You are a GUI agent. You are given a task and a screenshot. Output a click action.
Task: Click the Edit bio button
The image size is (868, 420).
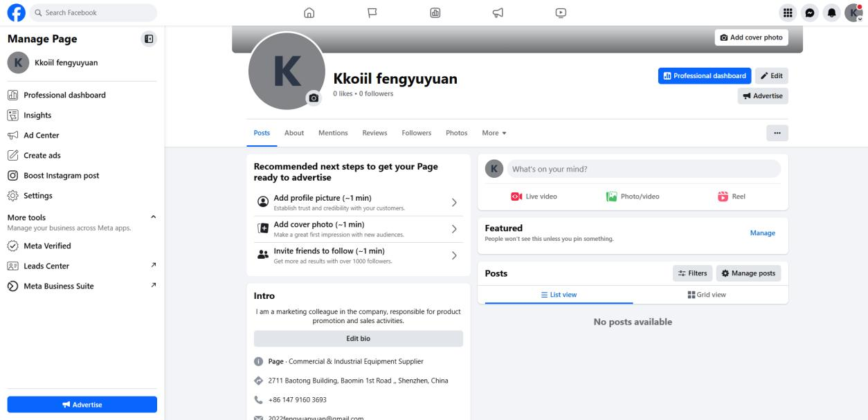[359, 338]
